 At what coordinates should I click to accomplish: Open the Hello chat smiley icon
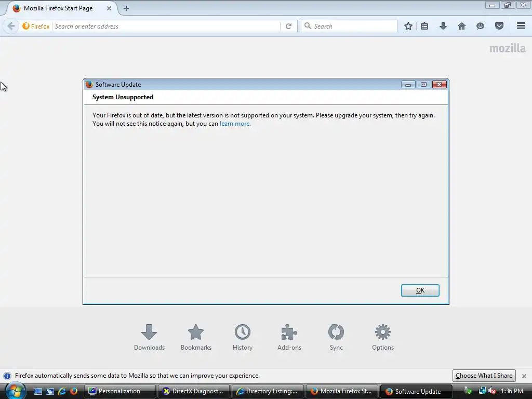point(480,26)
